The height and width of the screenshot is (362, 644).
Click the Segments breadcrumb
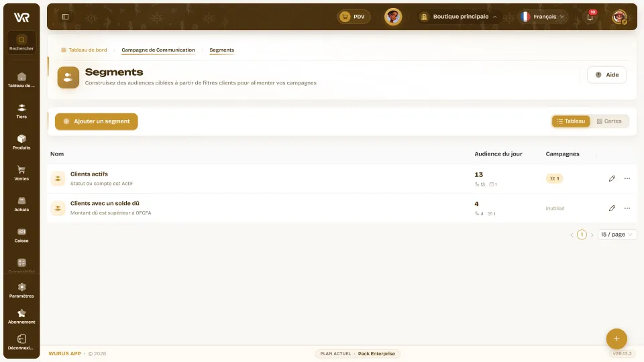[x=222, y=50]
